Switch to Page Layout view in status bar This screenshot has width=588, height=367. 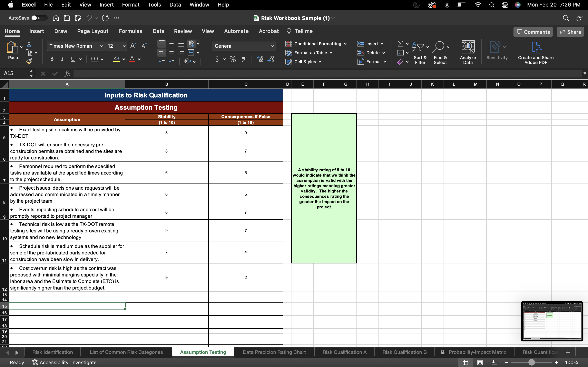pos(480,362)
